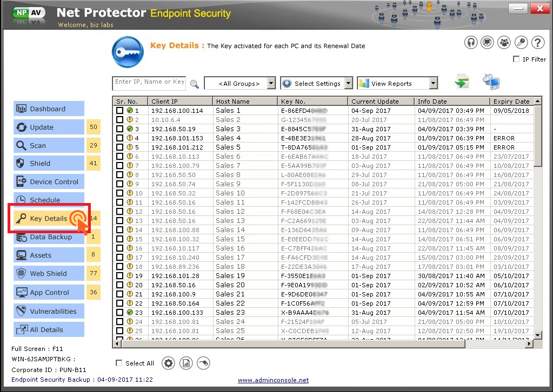
Task: Open the report chart icon at bottom
Action: (x=186, y=363)
